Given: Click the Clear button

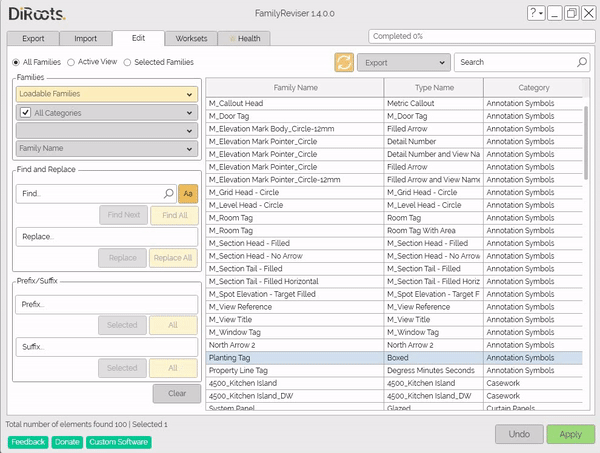Looking at the screenshot, I should pyautogui.click(x=176, y=393).
